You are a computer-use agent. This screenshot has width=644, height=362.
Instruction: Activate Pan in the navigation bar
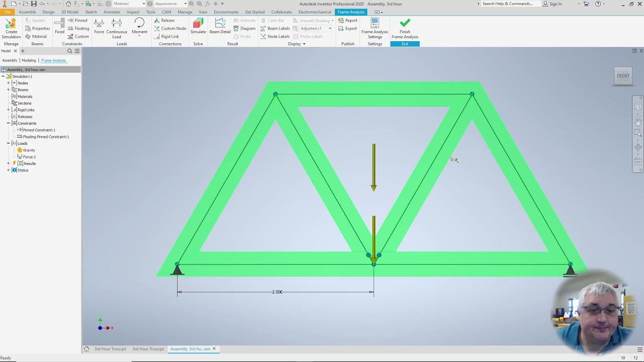coord(637,121)
